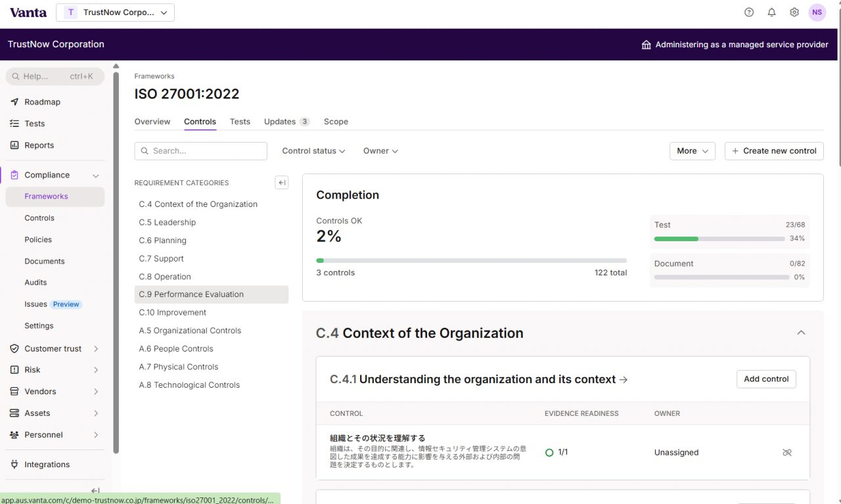Click the sidebar vertical scrollbar
Screen dimensions: 841x504
tap(116, 263)
